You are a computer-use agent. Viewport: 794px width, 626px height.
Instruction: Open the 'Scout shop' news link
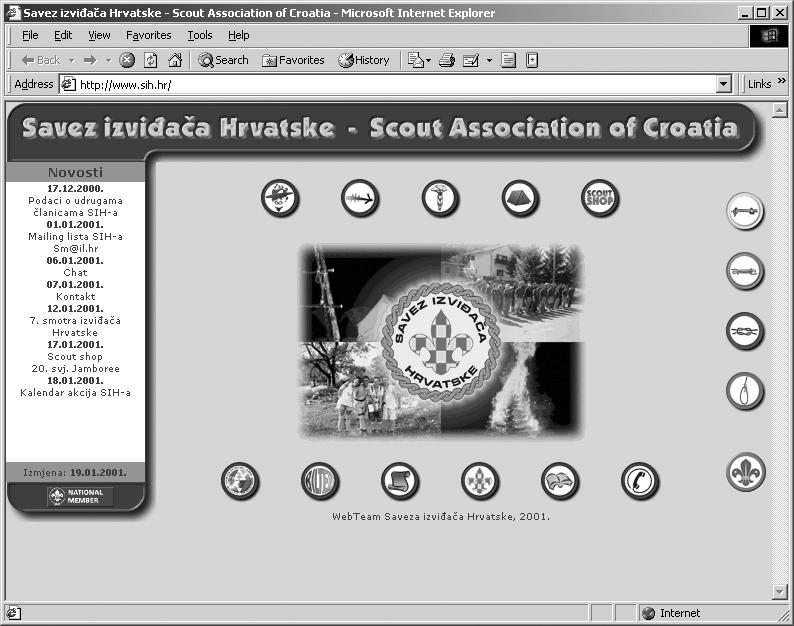pos(75,357)
